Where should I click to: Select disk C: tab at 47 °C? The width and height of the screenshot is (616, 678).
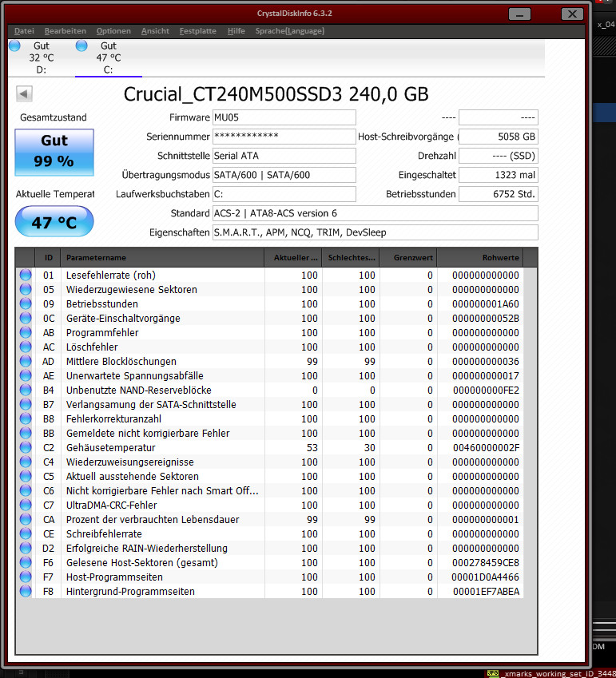click(x=108, y=57)
